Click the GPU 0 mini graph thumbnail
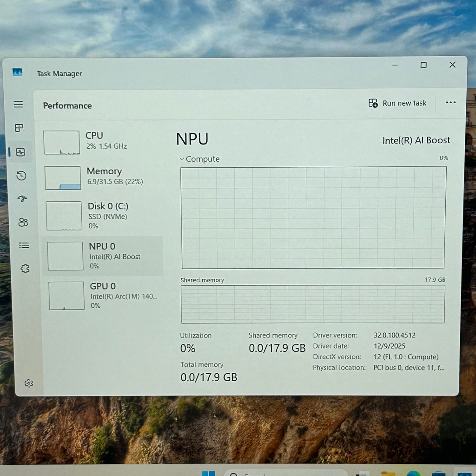This screenshot has height=476, width=476. click(66, 296)
